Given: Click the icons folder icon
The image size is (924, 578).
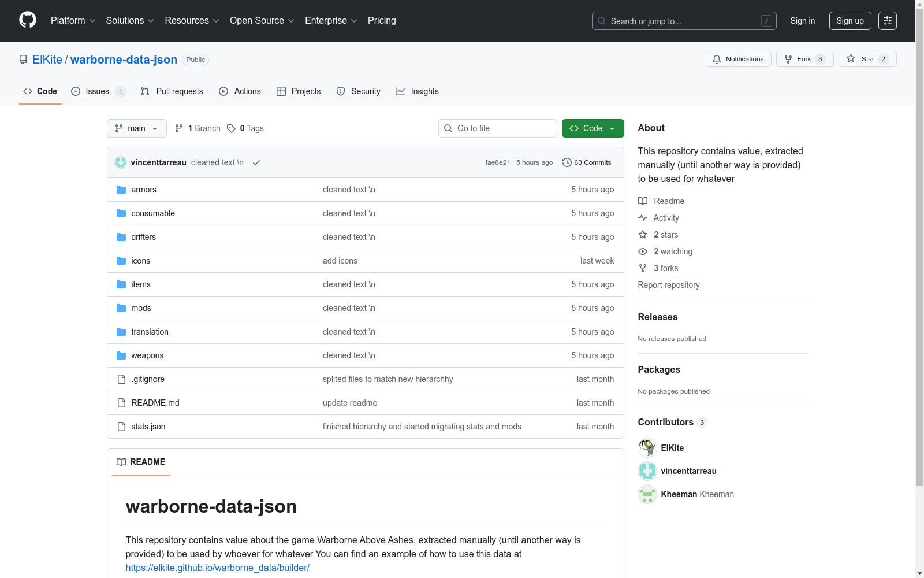Looking at the screenshot, I should click(x=121, y=261).
